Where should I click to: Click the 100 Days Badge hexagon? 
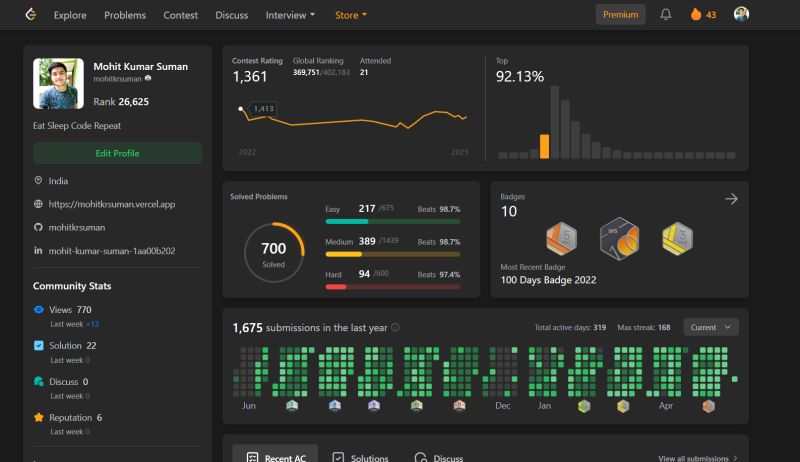619,239
